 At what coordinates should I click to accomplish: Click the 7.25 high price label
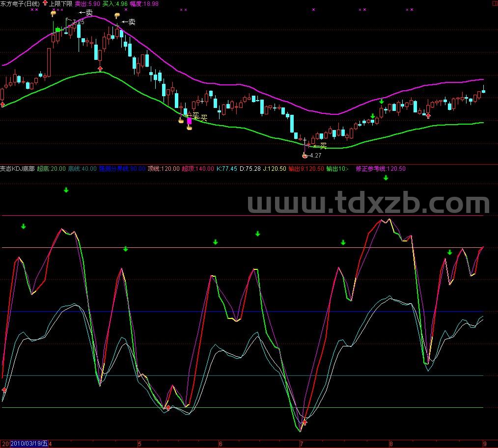click(x=79, y=22)
